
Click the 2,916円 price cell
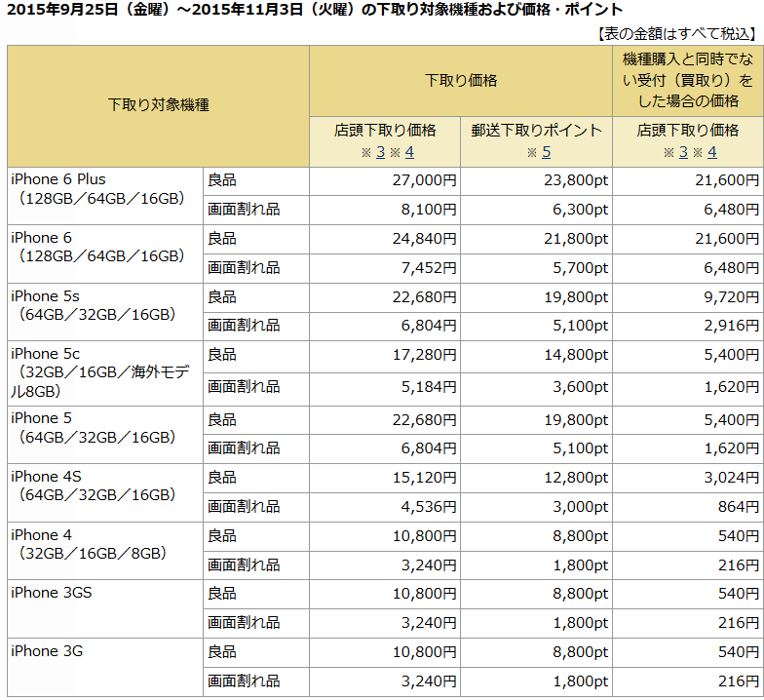pos(688,326)
